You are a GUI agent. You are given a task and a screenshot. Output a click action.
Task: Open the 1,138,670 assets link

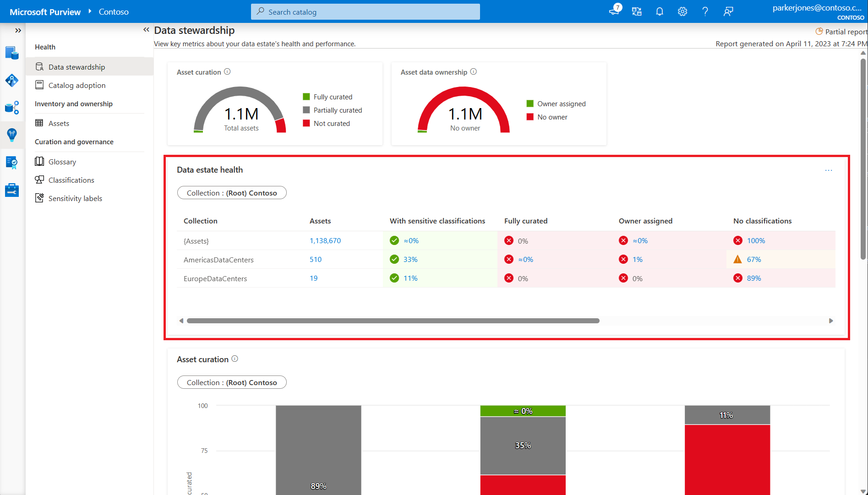pyautogui.click(x=325, y=240)
